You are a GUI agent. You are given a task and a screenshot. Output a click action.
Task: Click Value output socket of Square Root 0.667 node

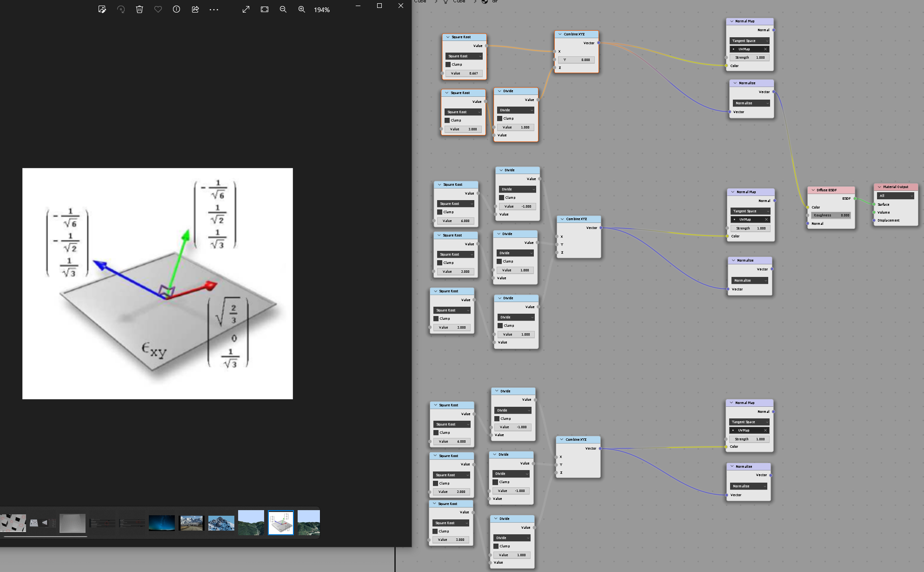[486, 46]
